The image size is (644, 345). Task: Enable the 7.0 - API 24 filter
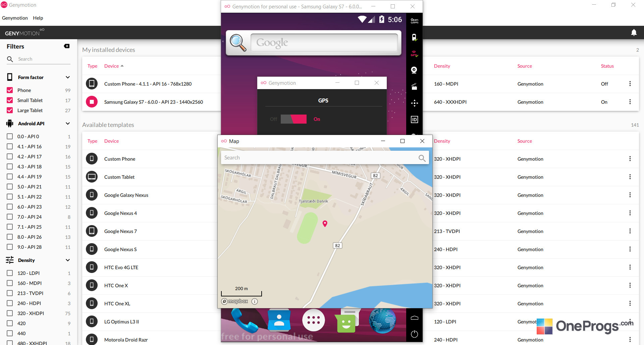coord(10,217)
